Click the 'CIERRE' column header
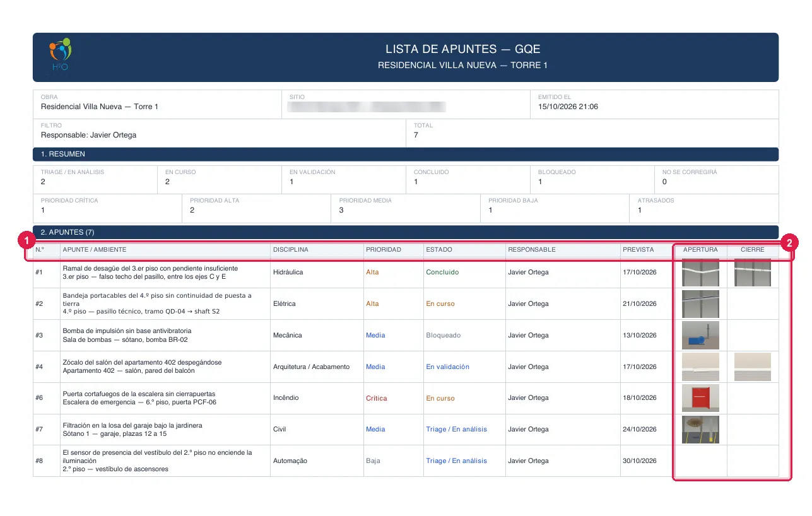 tap(752, 250)
